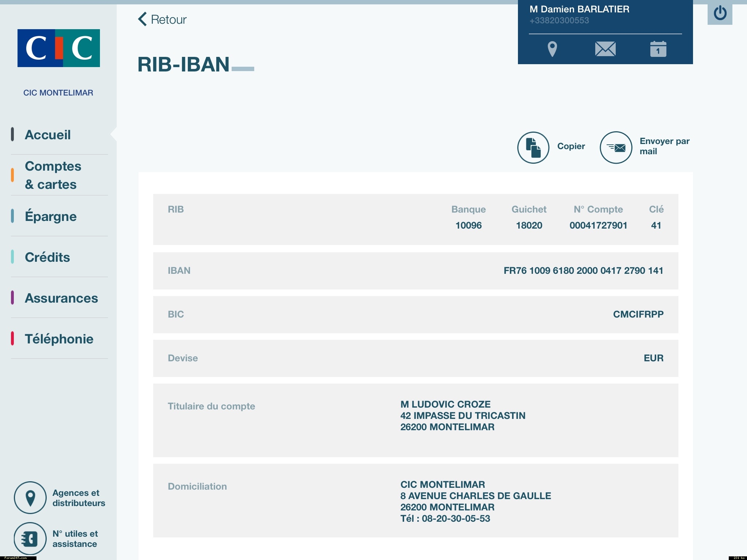
Task: Click the Envoyer par mail icon
Action: (x=616, y=147)
